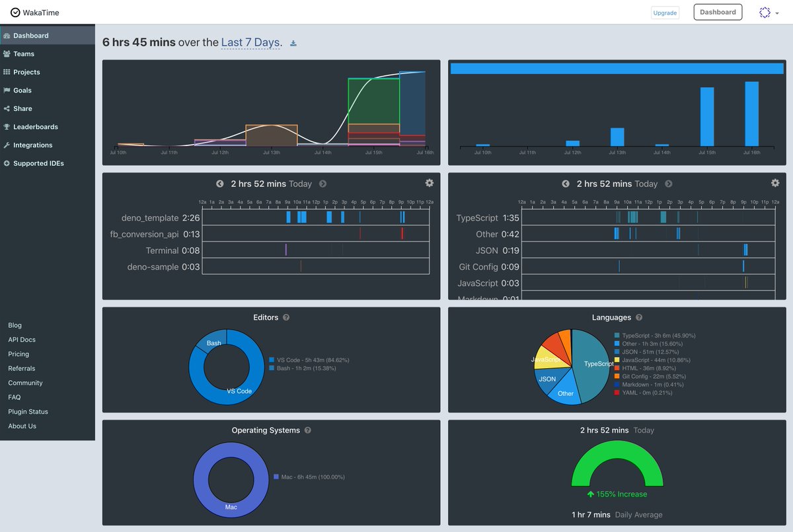Click the Operating Systems help icon
The width and height of the screenshot is (793, 532).
(x=308, y=430)
